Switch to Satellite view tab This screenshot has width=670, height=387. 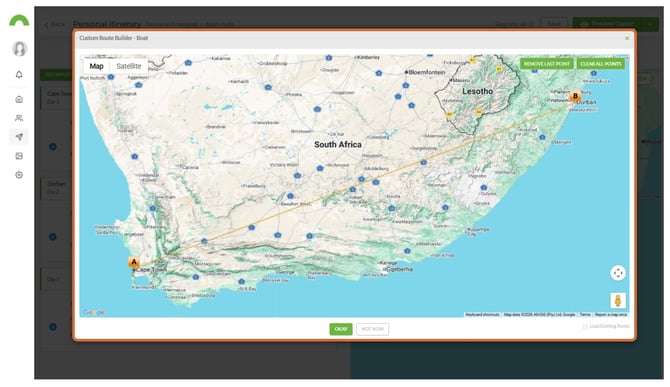(129, 66)
